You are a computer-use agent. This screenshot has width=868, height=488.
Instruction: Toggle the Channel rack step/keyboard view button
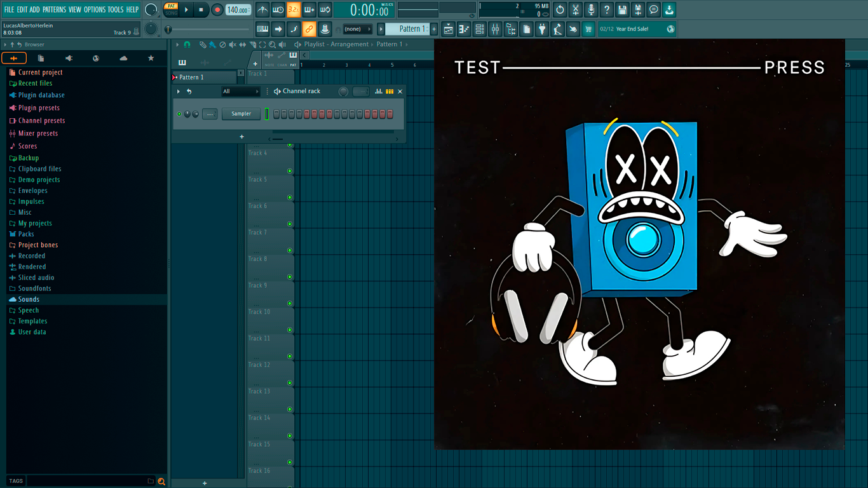point(390,91)
